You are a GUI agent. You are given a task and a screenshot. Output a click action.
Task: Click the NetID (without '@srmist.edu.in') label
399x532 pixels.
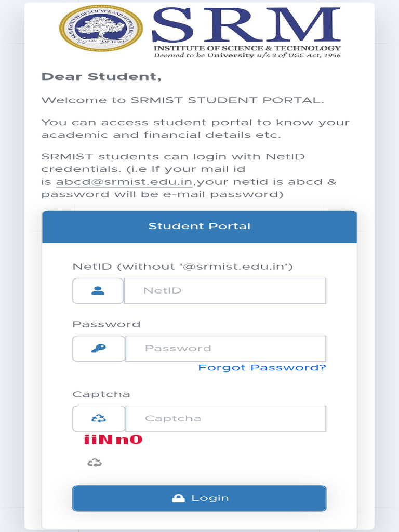click(x=182, y=267)
